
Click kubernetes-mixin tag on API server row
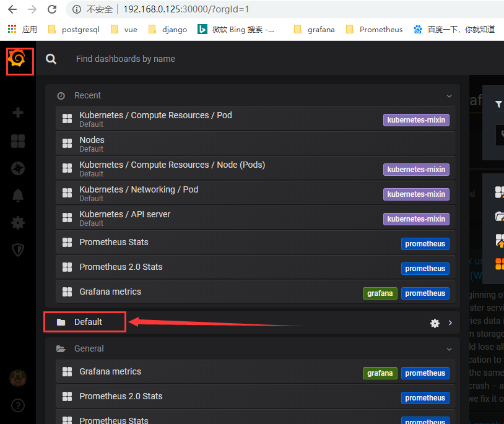[x=416, y=219]
